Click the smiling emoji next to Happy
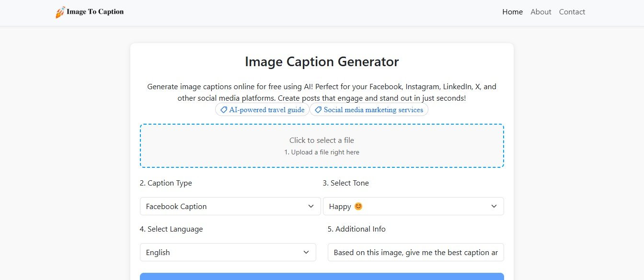The image size is (644, 280). [358, 206]
